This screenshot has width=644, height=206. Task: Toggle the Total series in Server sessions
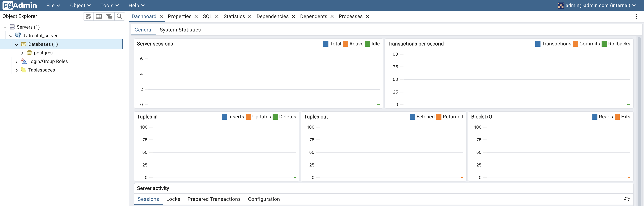point(326,44)
